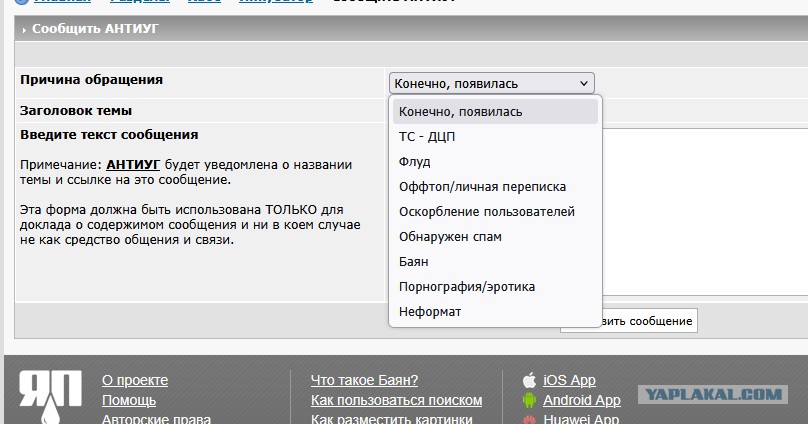This screenshot has height=424, width=808.
Task: Open Что такое Баян? link
Action: [364, 380]
